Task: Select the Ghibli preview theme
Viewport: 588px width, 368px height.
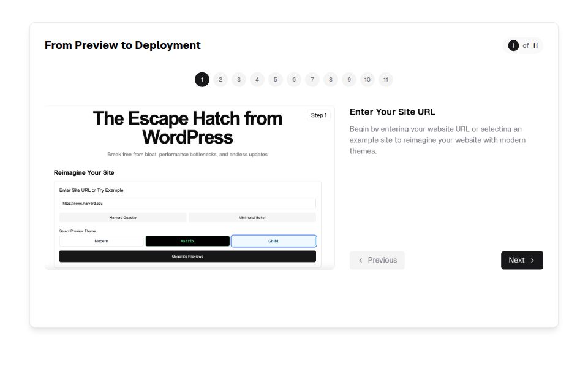Action: [274, 241]
